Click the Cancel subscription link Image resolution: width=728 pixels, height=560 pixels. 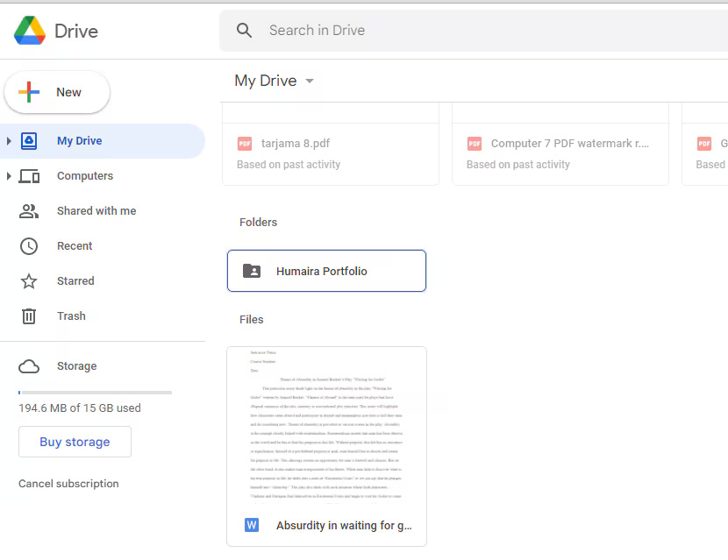pyautogui.click(x=68, y=483)
